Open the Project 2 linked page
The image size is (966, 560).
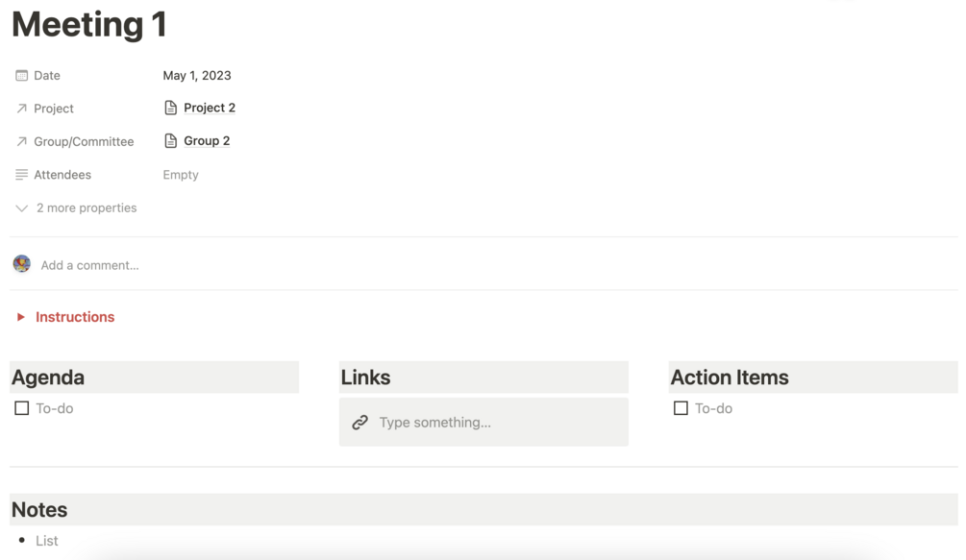click(210, 108)
